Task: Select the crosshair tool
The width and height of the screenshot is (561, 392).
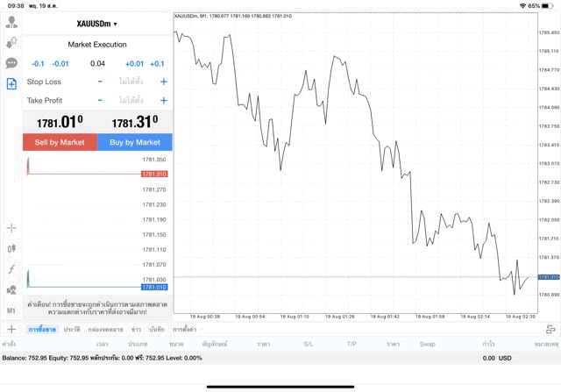Action: pyautogui.click(x=11, y=228)
